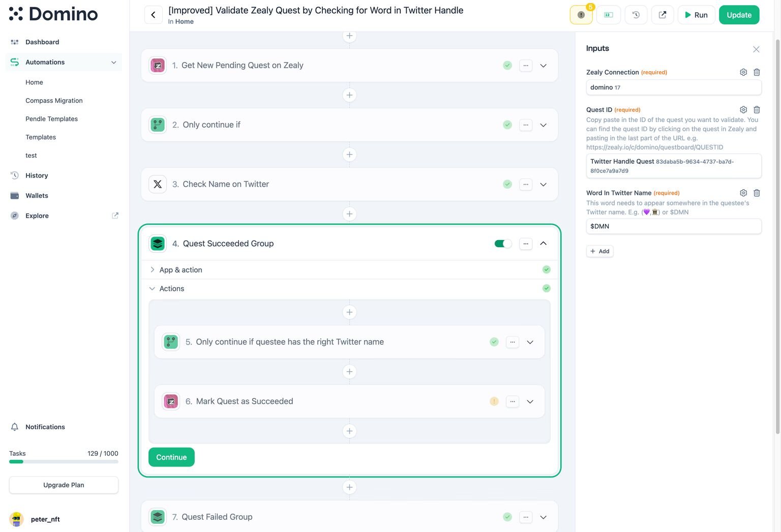Click the page vertical scrollbar
The width and height of the screenshot is (781, 532).
pos(777,237)
